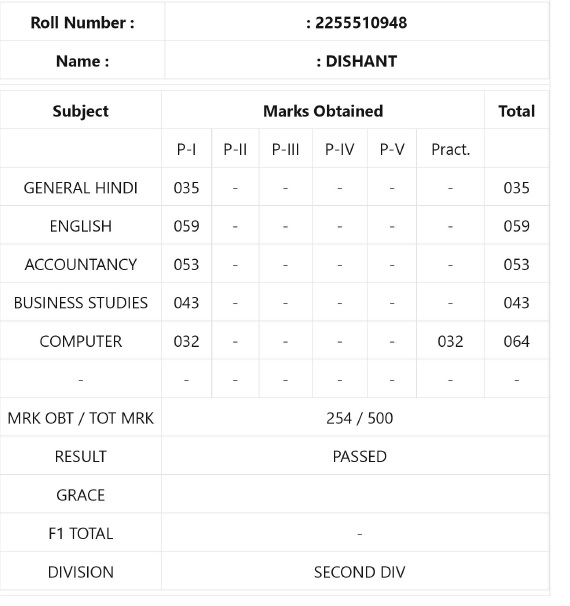
Task: Click the P-IV column label
Action: (x=339, y=149)
